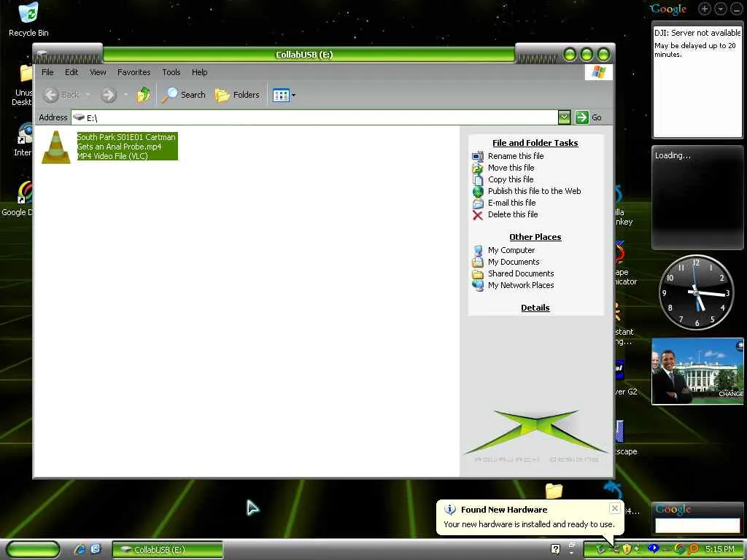Click E-mail this file
Viewport: 747px width, 560px height.
click(511, 203)
